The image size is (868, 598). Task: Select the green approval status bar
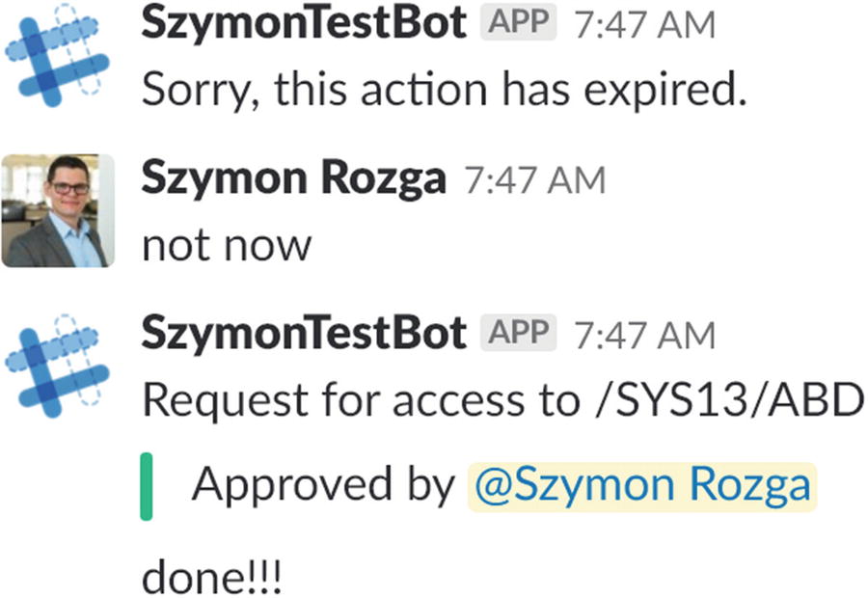pyautogui.click(x=147, y=486)
